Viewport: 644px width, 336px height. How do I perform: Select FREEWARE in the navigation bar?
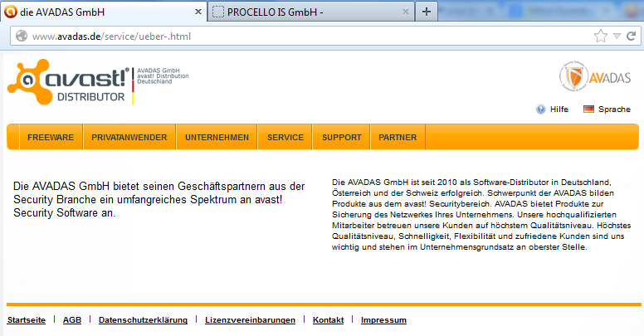(51, 138)
